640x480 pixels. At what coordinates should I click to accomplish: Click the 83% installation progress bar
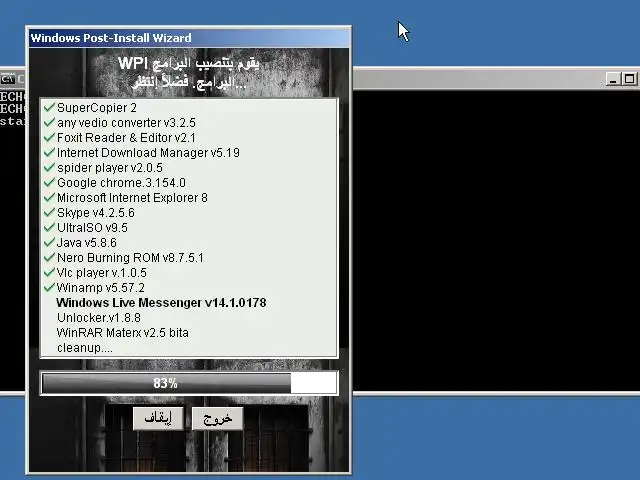tap(189, 383)
